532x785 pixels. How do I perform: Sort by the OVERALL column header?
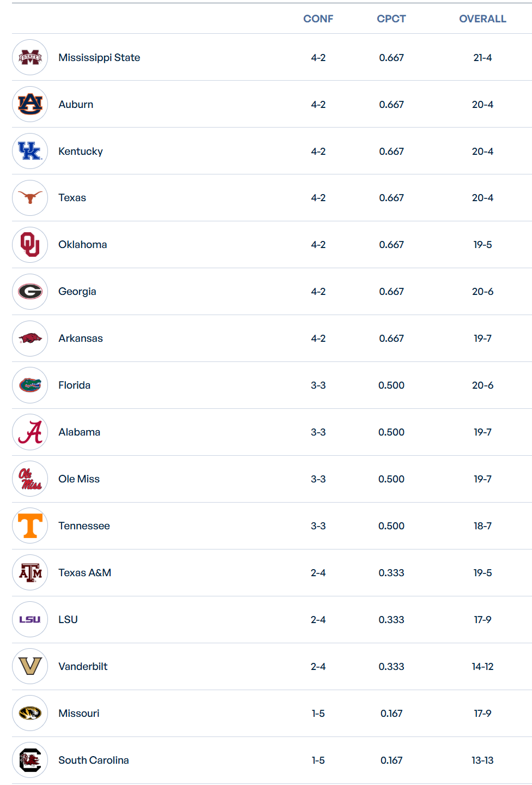(482, 19)
